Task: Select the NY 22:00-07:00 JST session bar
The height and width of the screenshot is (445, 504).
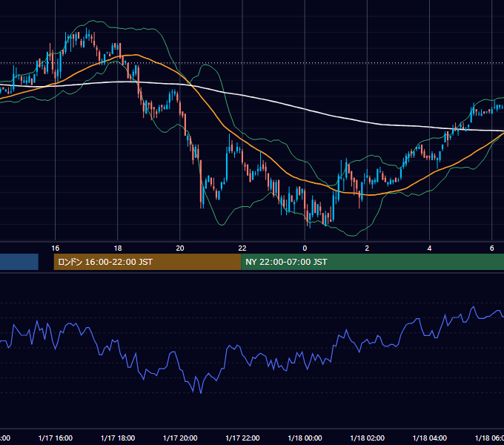Action: pos(372,262)
